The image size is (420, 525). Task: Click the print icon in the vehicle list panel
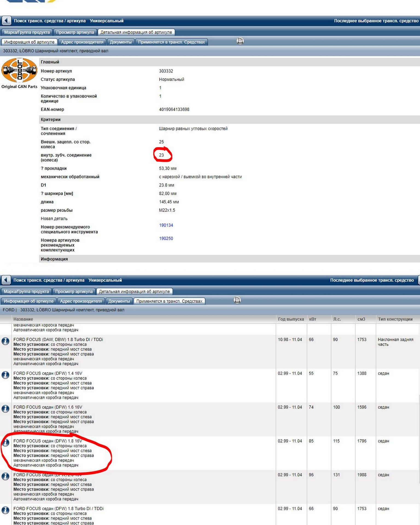pyautogui.click(x=237, y=300)
